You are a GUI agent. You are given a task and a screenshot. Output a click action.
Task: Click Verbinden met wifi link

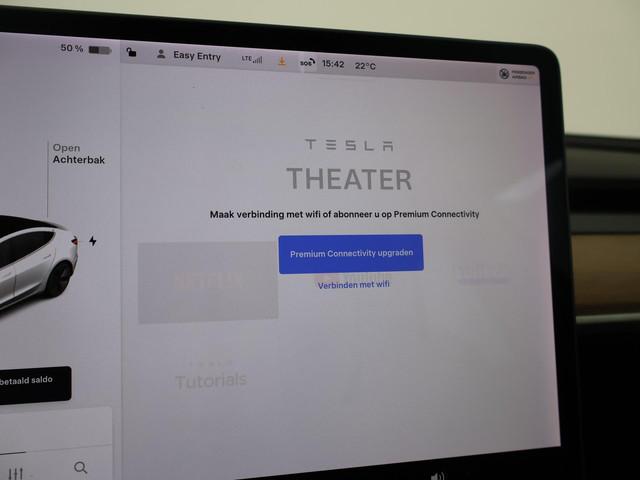pyautogui.click(x=353, y=285)
